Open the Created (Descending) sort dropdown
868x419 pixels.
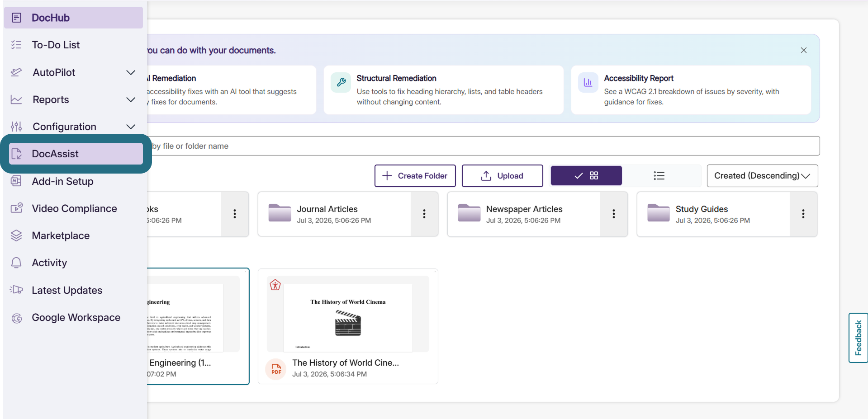click(762, 176)
